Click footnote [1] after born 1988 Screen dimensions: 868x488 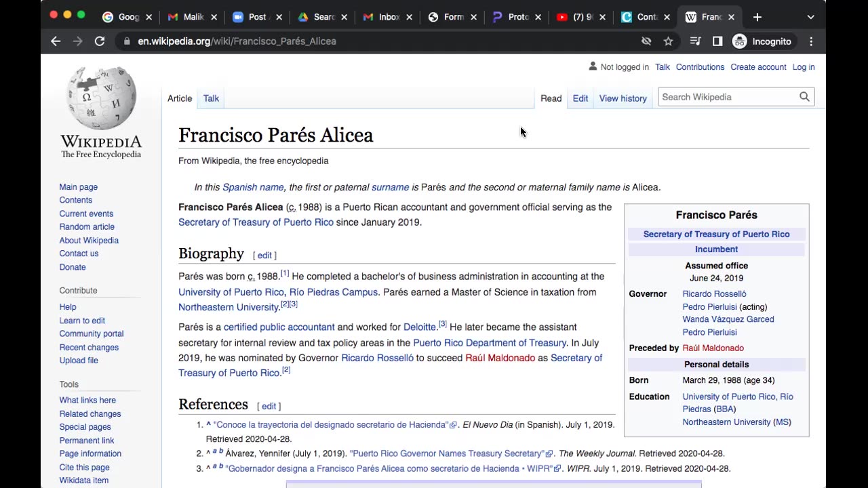[285, 274]
